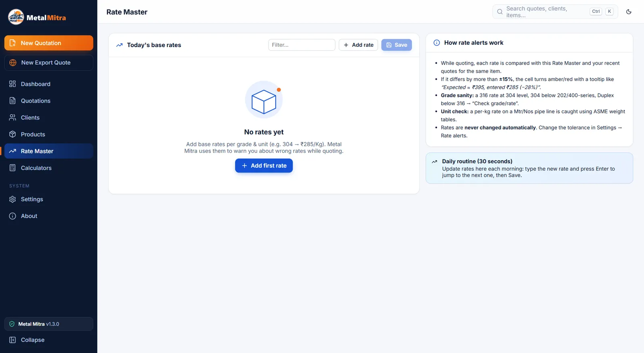Click the search magnifier icon

(500, 12)
